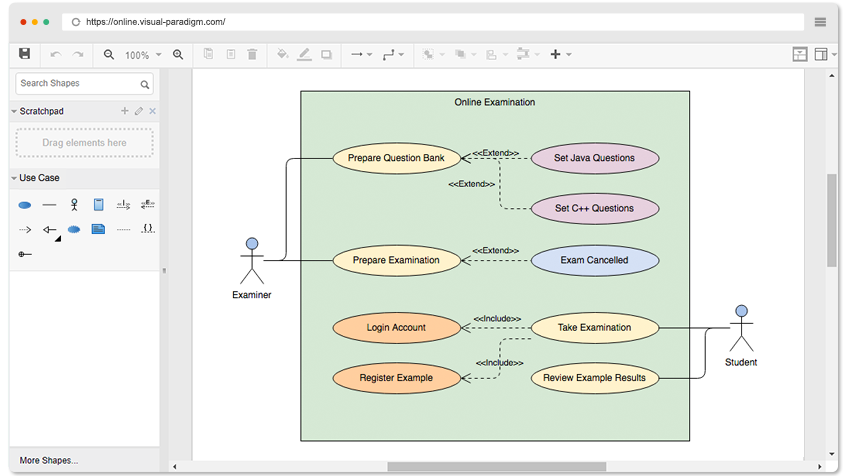Select the Actor stick figure shape
This screenshot has width=848, height=476.
pos(74,204)
